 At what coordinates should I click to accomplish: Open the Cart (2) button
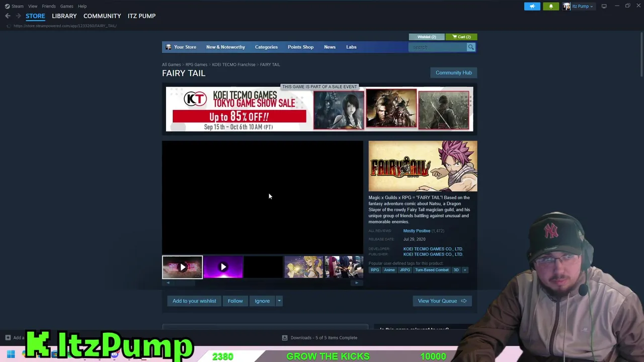point(461,37)
